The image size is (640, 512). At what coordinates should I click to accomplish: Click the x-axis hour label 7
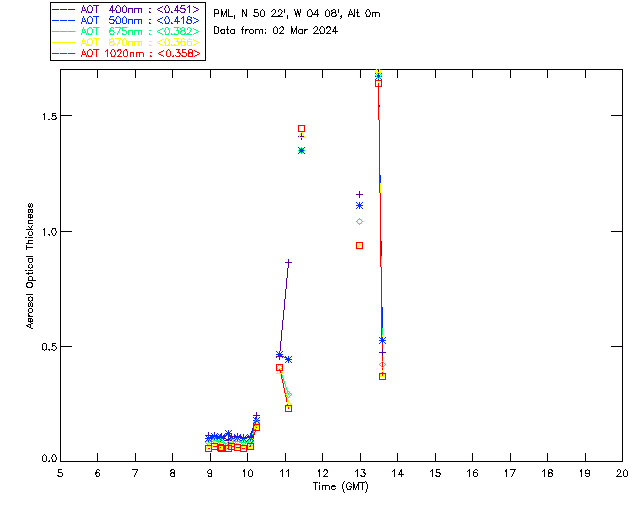click(135, 473)
